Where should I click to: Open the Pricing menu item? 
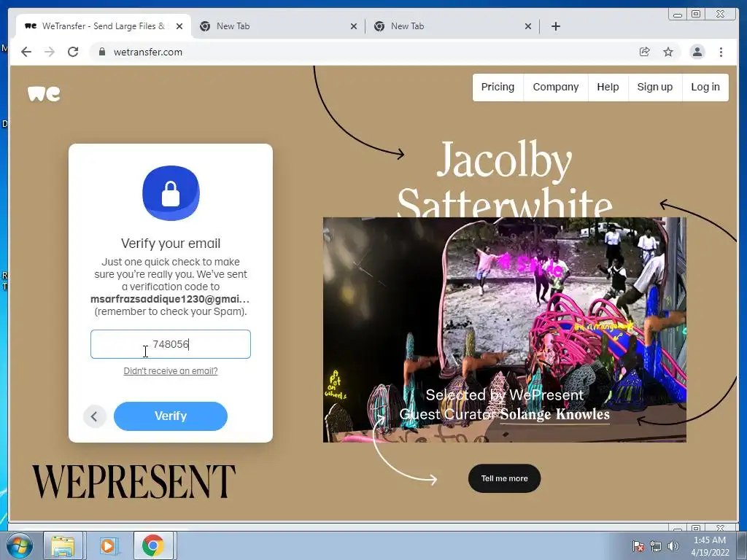[498, 87]
